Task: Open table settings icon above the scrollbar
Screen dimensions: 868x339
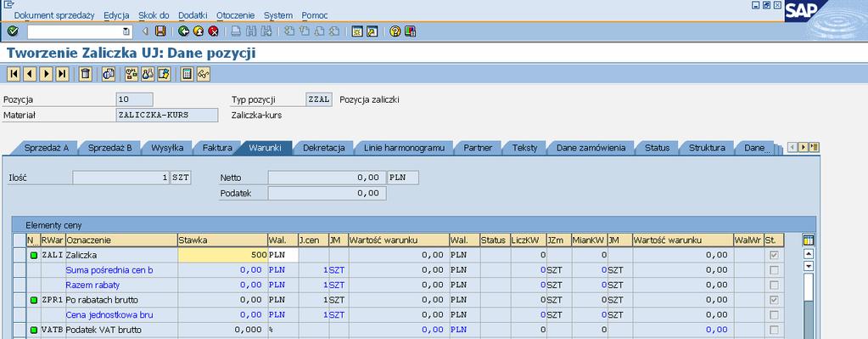Action: tap(809, 240)
